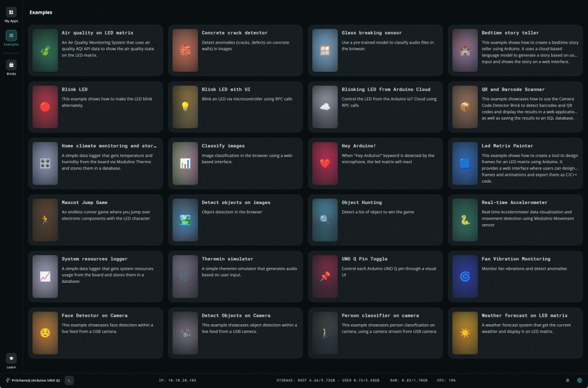Click the PrilchensQ Arduino UNO Q board label
The width and height of the screenshot is (588, 388).
[x=35, y=380]
